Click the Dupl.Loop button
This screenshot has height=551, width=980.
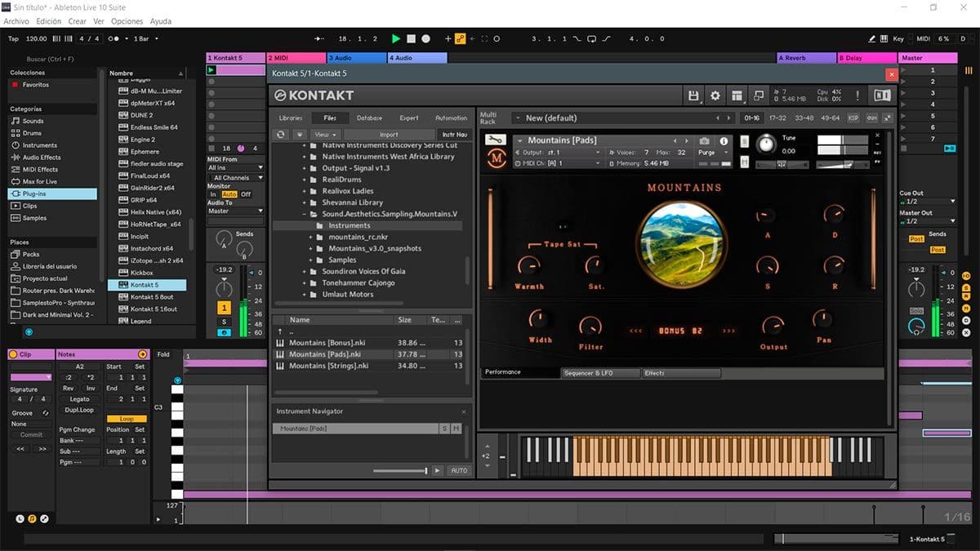tap(79, 410)
